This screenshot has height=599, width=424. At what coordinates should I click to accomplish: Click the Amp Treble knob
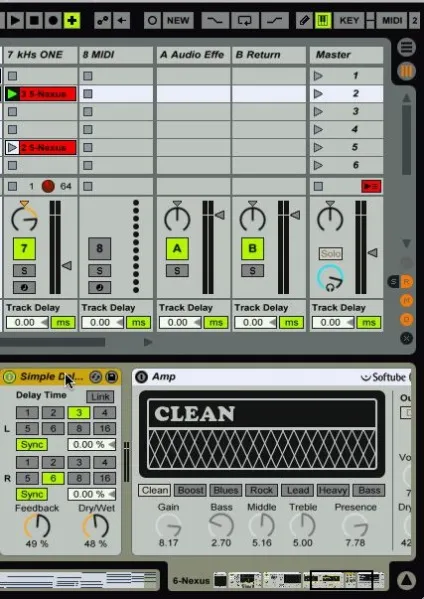[x=303, y=525]
